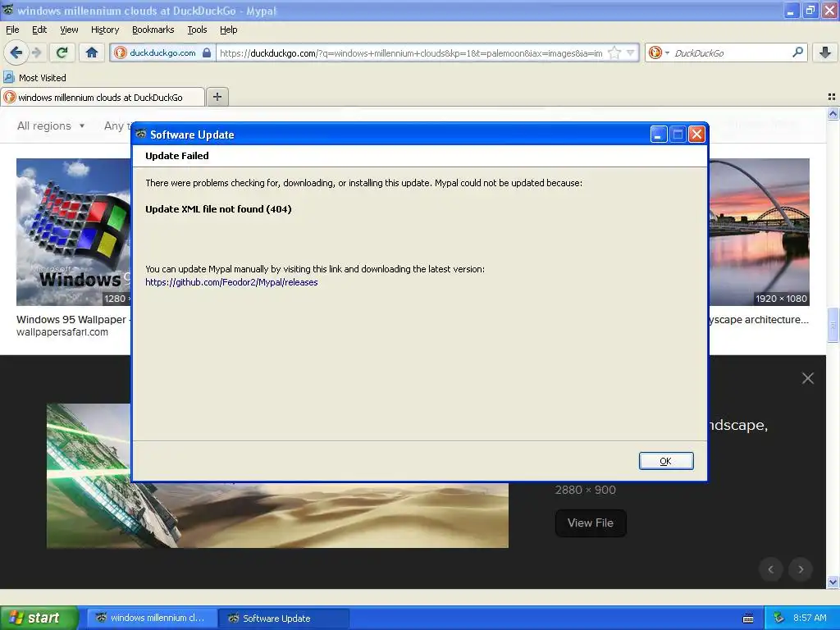Screen dimensions: 840x630
Task: Open the History menu
Action: [104, 30]
